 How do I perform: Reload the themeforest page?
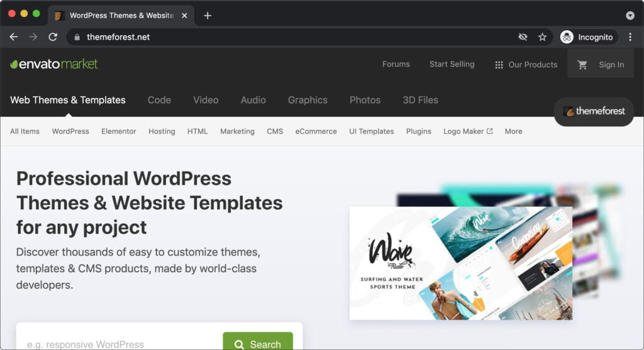(x=53, y=37)
